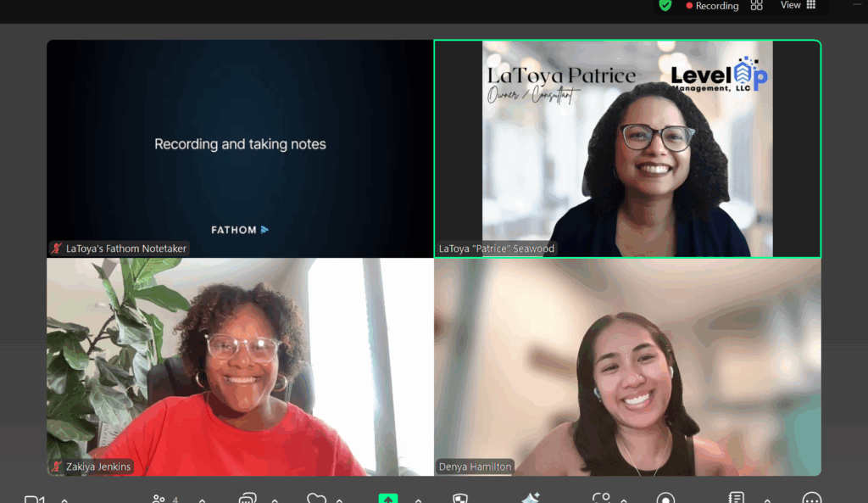Viewport: 868px width, 503px height.
Task: Launch the AI Companion sparkle icon
Action: [531, 499]
